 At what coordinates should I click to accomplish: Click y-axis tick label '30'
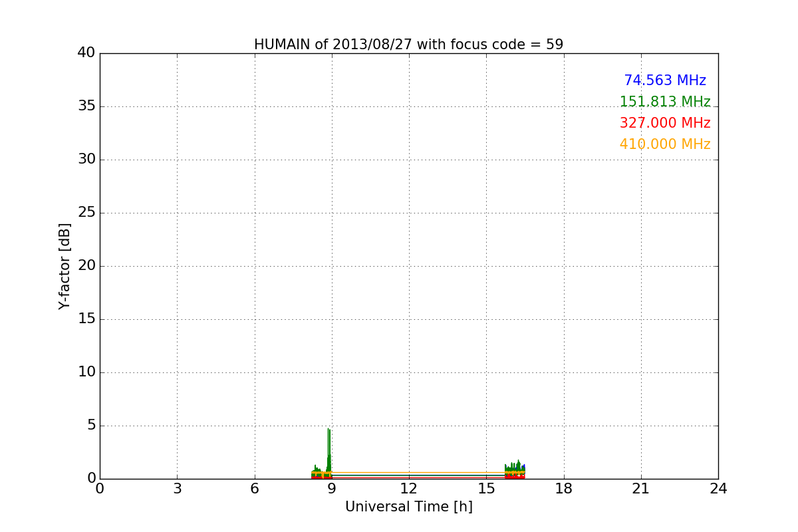click(86, 160)
